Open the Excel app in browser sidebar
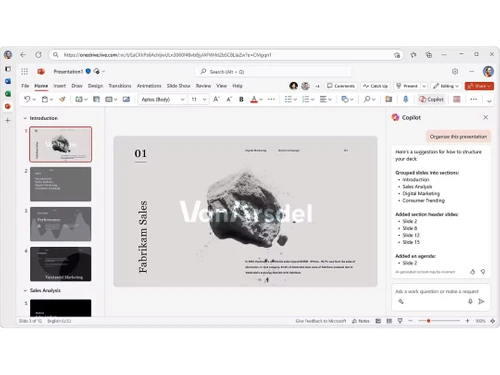The image size is (500, 375). click(x=8, y=94)
